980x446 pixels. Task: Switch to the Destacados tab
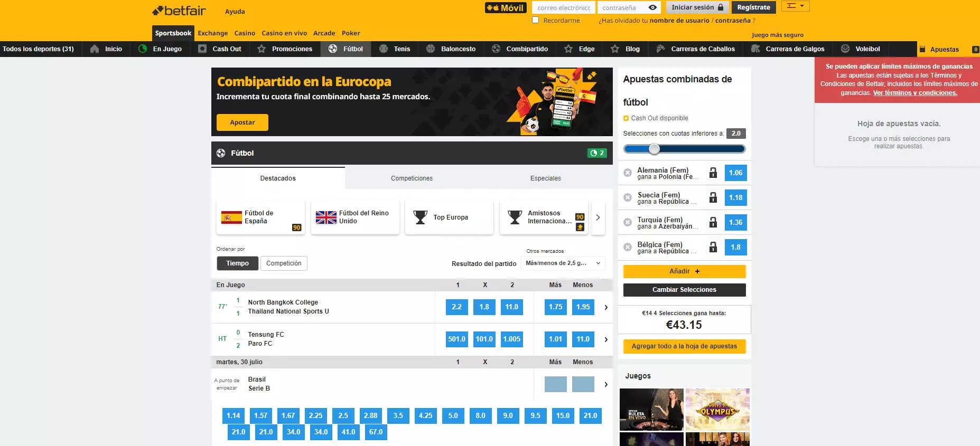click(278, 178)
